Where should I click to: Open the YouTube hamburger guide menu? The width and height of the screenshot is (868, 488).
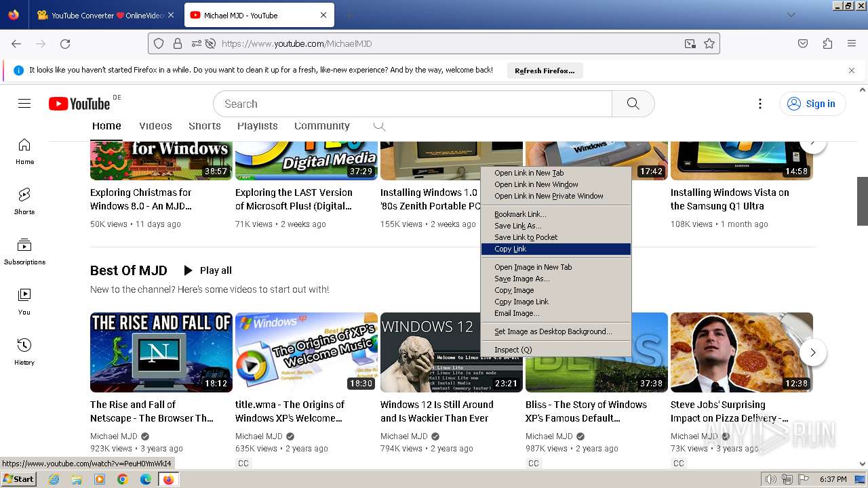pos(24,104)
